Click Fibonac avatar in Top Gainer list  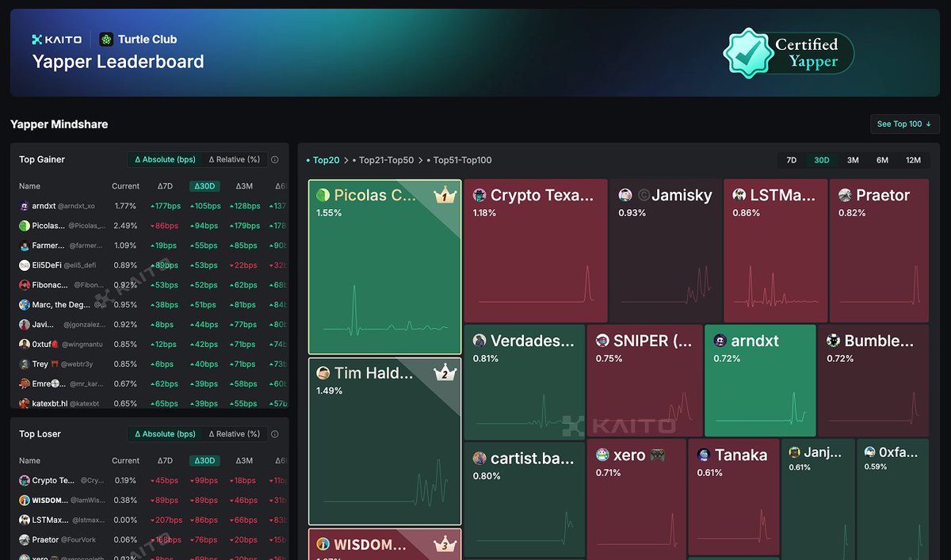tap(25, 285)
